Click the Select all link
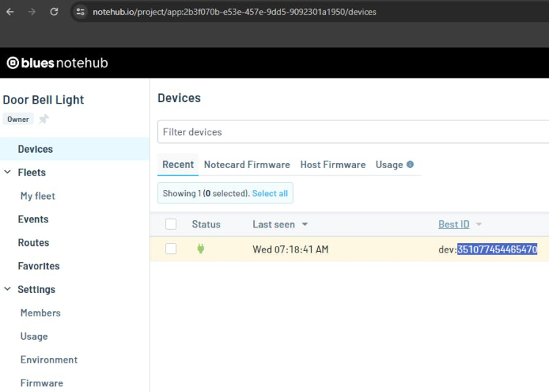This screenshot has width=549, height=392. pyautogui.click(x=269, y=193)
